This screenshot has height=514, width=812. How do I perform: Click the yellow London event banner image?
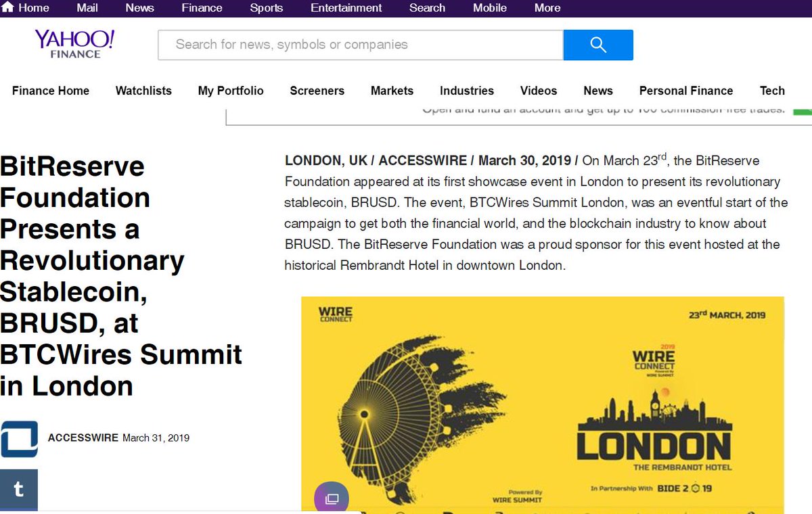point(543,404)
